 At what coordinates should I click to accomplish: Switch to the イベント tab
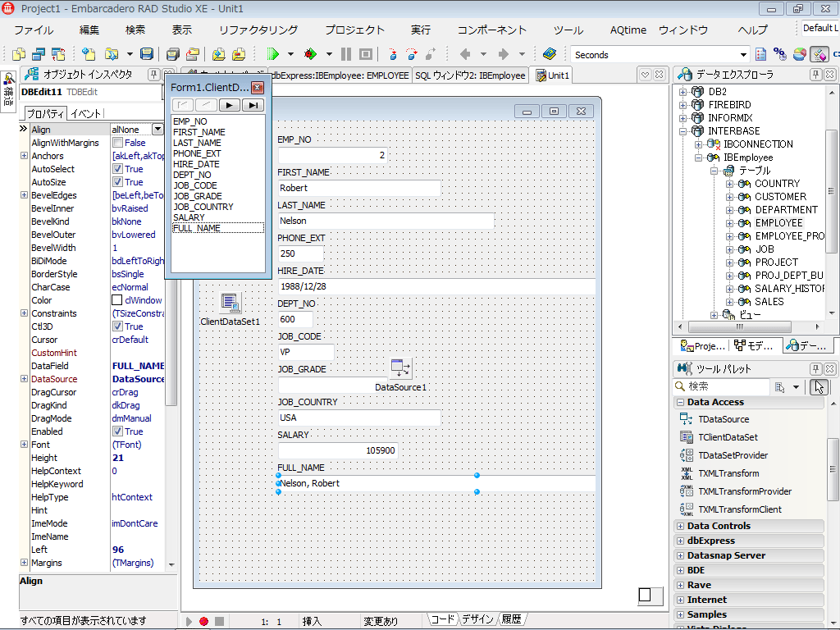[85, 113]
